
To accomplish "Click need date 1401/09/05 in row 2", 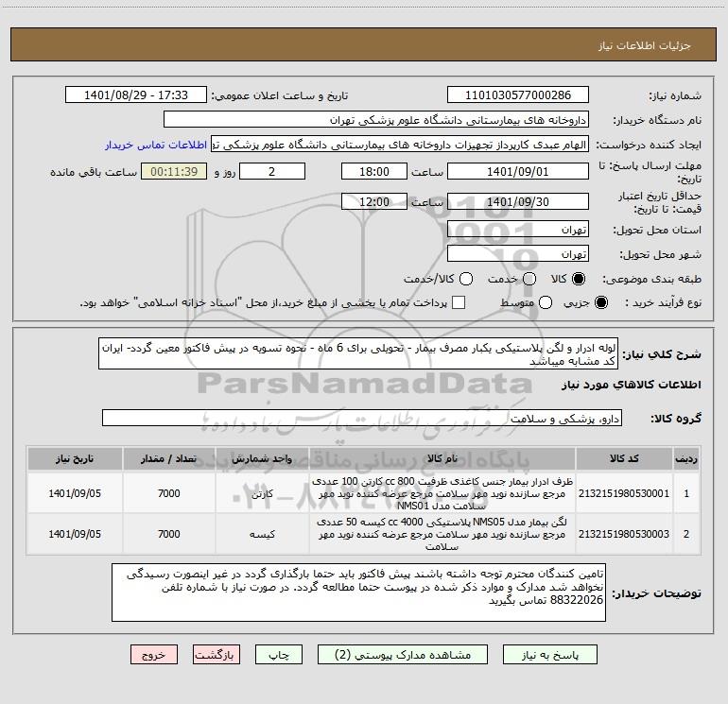I will [x=75, y=534].
